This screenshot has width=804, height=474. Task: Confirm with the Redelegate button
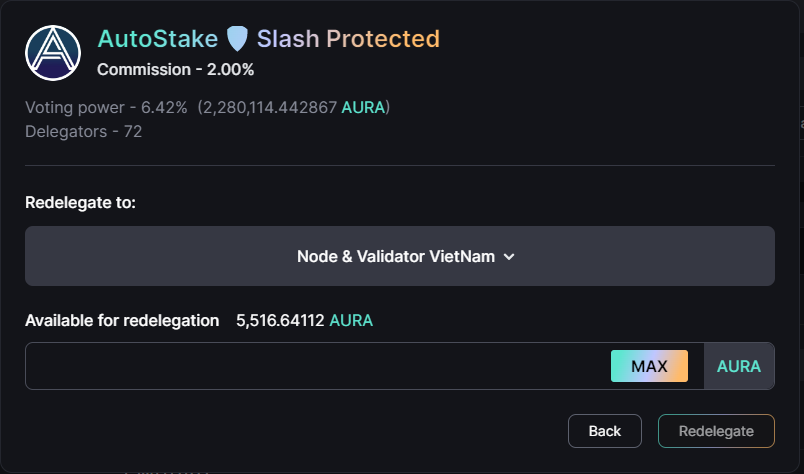coord(716,431)
